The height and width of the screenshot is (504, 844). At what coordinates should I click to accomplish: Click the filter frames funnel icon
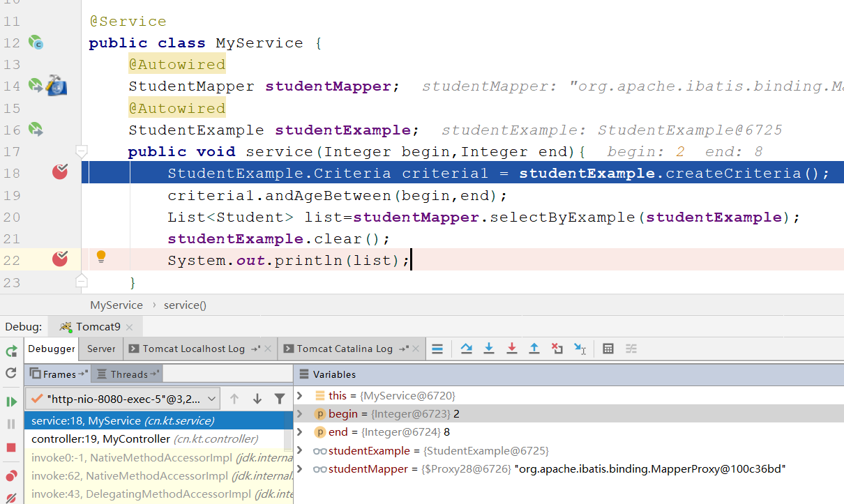280,399
